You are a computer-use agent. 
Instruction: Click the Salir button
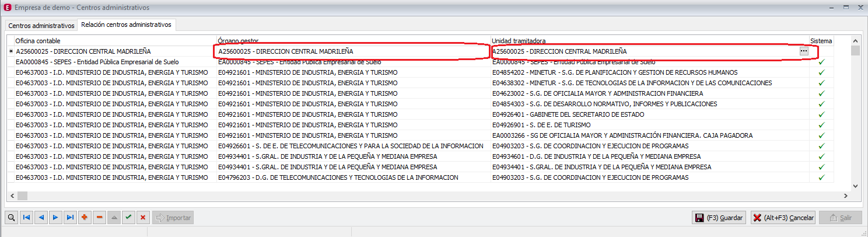click(840, 218)
